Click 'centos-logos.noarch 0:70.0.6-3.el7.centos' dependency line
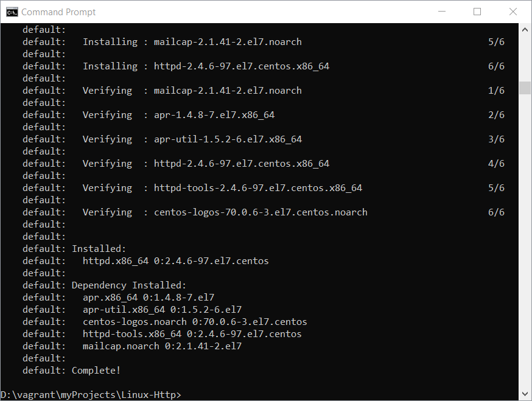The image size is (532, 401). point(195,322)
